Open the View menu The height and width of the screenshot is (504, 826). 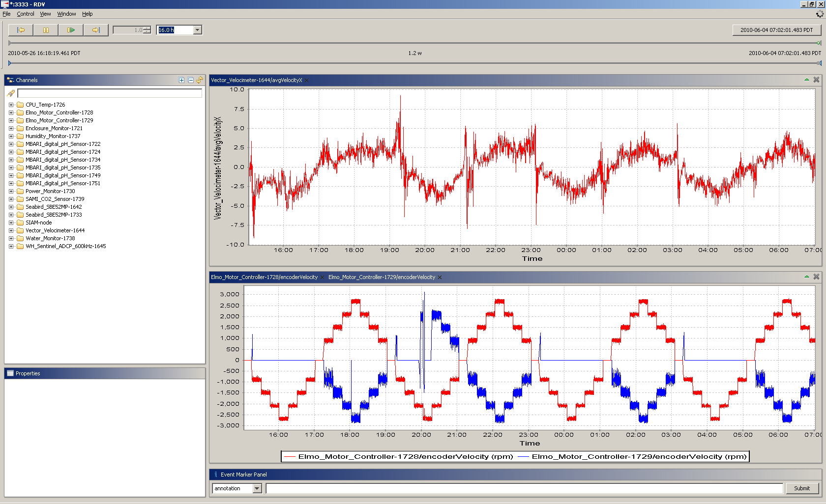tap(45, 14)
